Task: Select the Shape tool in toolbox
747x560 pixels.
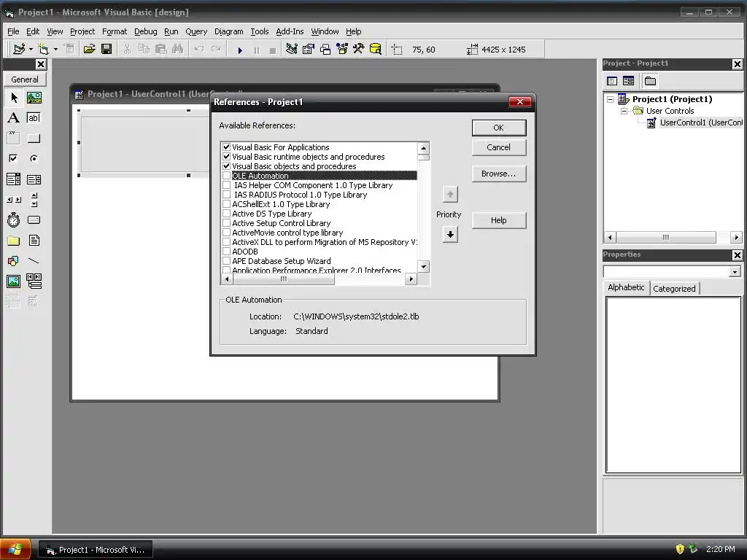Action: tap(14, 261)
